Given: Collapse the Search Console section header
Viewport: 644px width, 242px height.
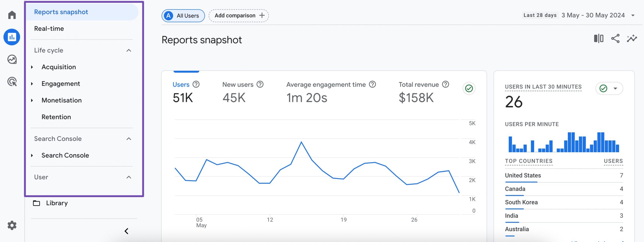Looking at the screenshot, I should pyautogui.click(x=129, y=139).
